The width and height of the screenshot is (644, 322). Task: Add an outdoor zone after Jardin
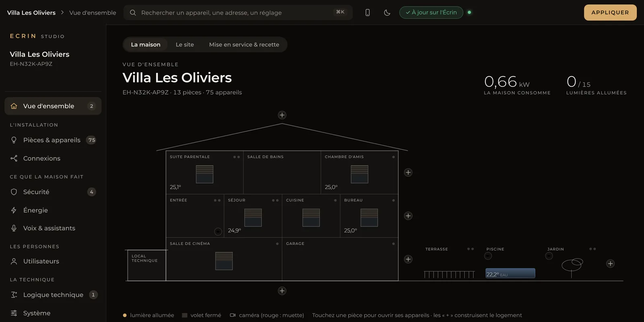click(x=611, y=264)
